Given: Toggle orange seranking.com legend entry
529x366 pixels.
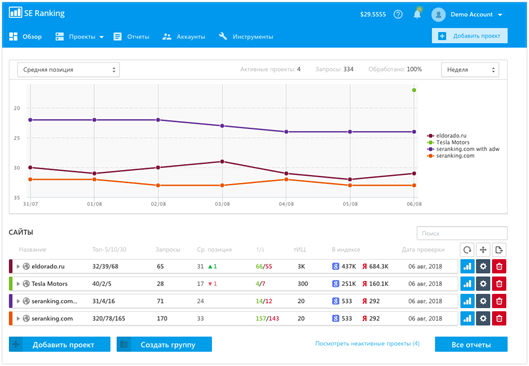Looking at the screenshot, I should pos(451,156).
